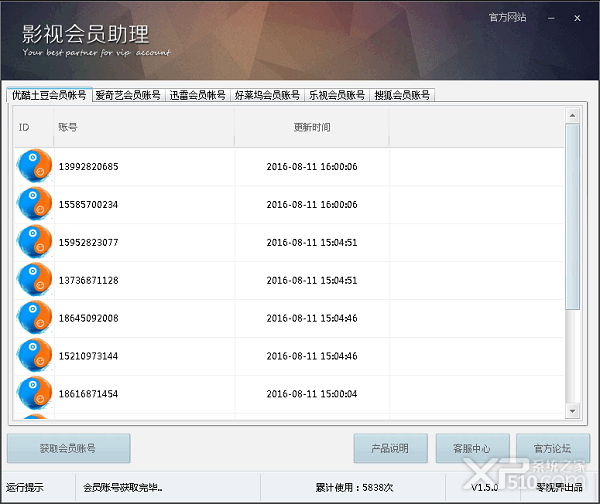Click the 账号 column header
This screenshot has height=504, width=600.
(144, 127)
